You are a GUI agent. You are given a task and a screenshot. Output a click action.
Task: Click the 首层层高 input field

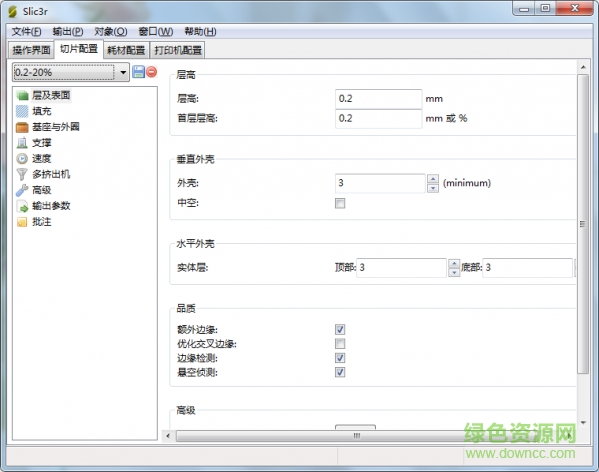[379, 118]
